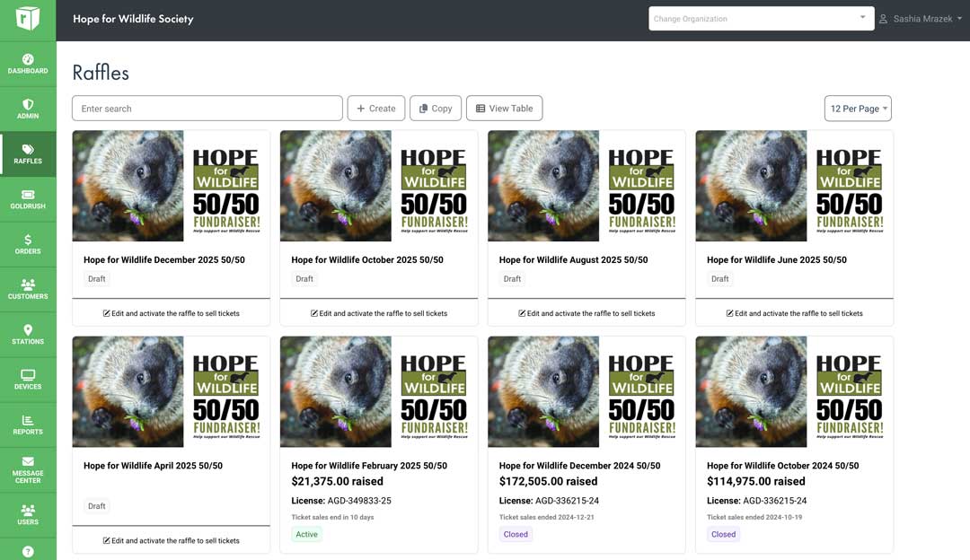Viewport: 970px width, 560px height.
Task: Navigate to Orders via sidebar icon
Action: coord(28,244)
